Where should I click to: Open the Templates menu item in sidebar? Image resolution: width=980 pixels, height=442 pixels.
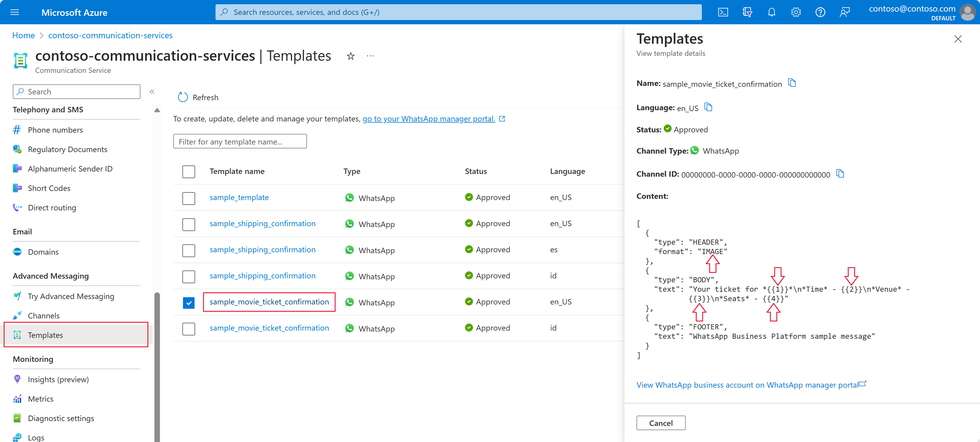tap(45, 335)
